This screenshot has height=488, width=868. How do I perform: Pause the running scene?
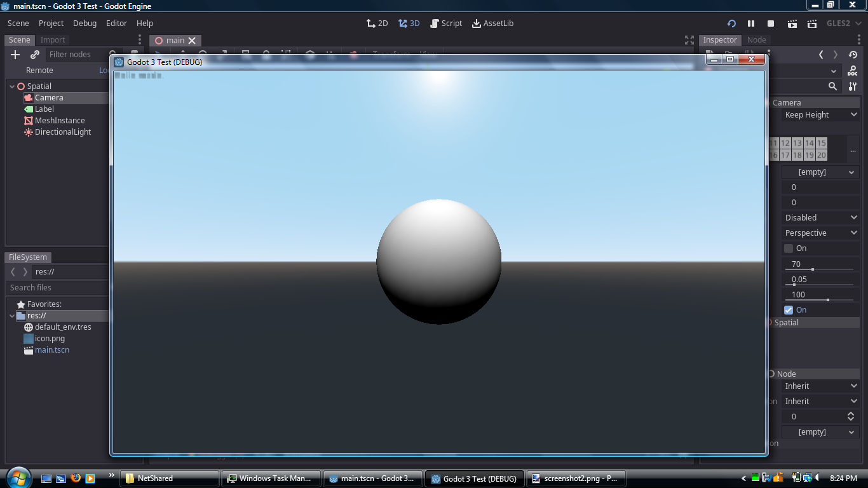pos(751,24)
